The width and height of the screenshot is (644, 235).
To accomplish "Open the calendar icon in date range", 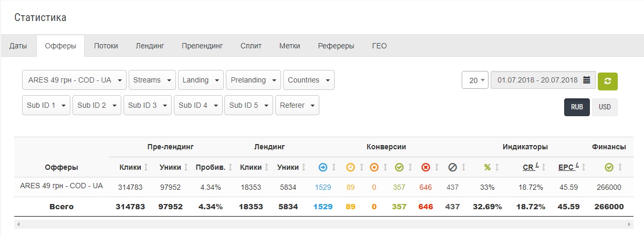I will point(587,80).
